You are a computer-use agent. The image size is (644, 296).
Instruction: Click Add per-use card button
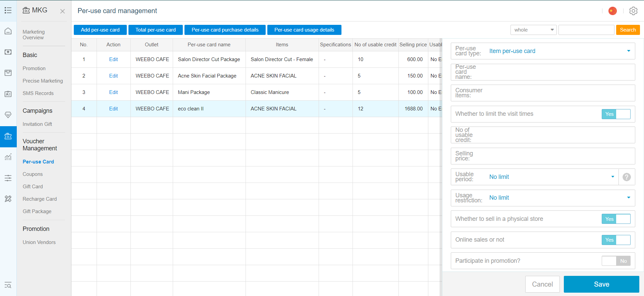[x=100, y=30]
